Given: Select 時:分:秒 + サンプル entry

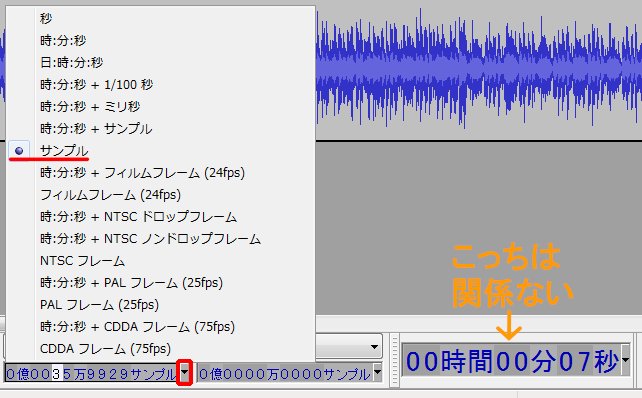Looking at the screenshot, I should click(161, 129).
